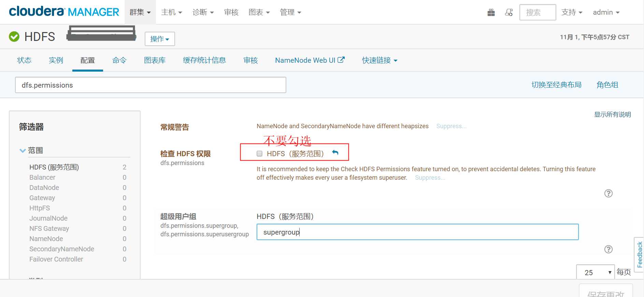Click 切换至经典布局 link
This screenshot has height=297, width=644.
[556, 85]
